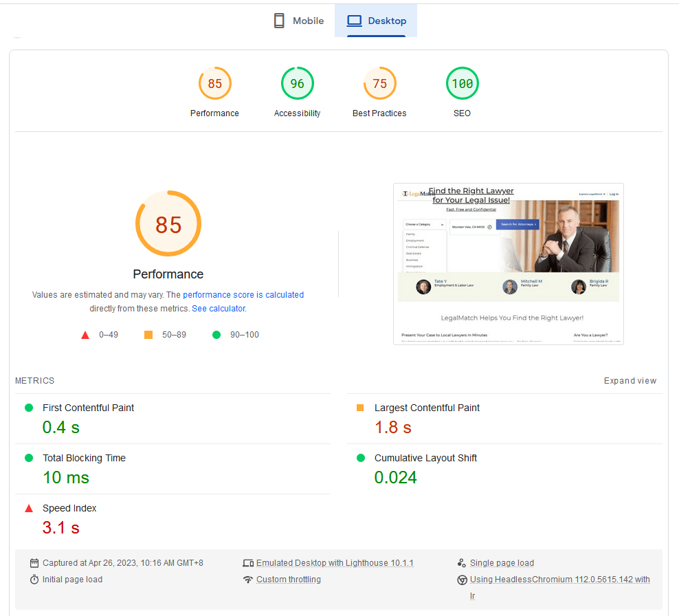Screen dimensions: 679x616
Task: Click Expand view in the Metrics header
Action: point(630,380)
